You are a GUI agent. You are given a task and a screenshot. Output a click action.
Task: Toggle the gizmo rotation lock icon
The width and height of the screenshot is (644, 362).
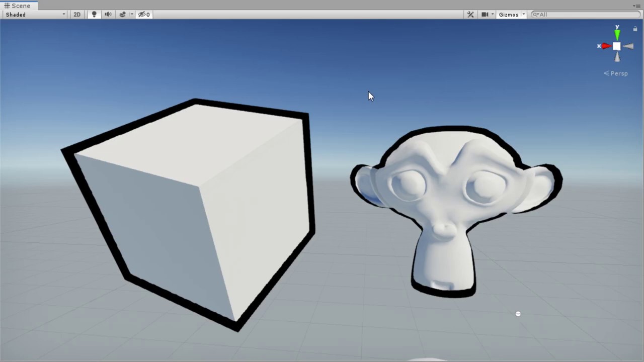pos(635,29)
